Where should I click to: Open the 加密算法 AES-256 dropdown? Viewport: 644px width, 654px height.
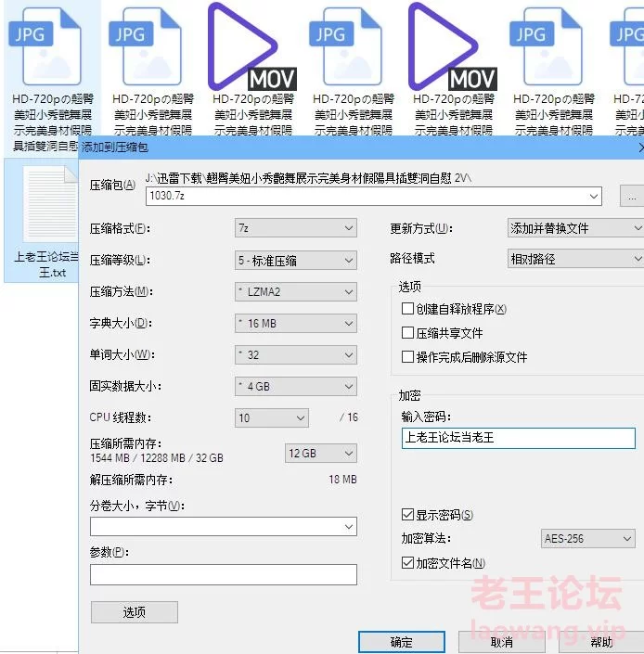point(587,539)
